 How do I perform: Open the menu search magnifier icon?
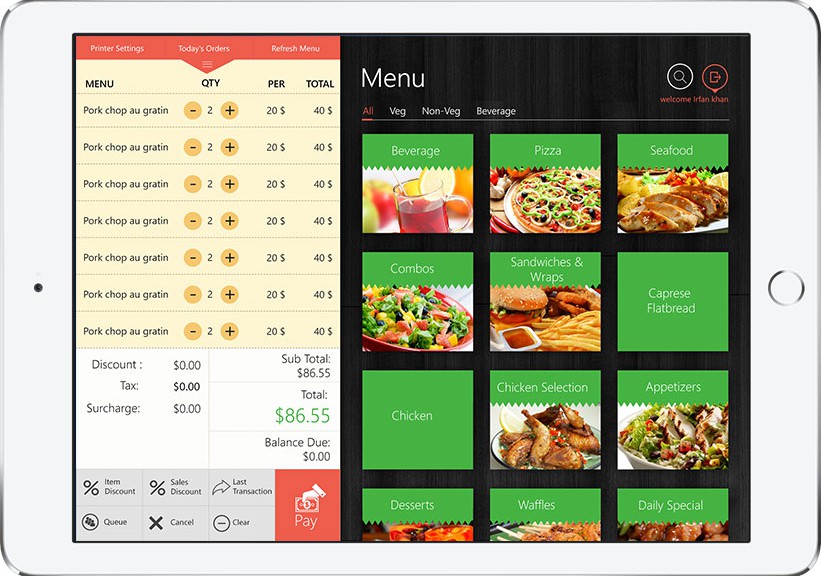pyautogui.click(x=680, y=77)
